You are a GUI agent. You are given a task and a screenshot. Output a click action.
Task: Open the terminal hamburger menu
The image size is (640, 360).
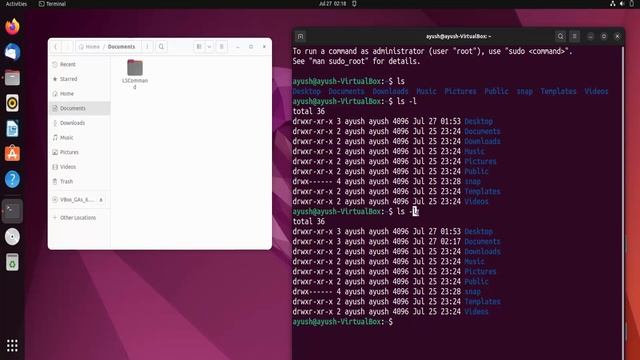click(574, 36)
